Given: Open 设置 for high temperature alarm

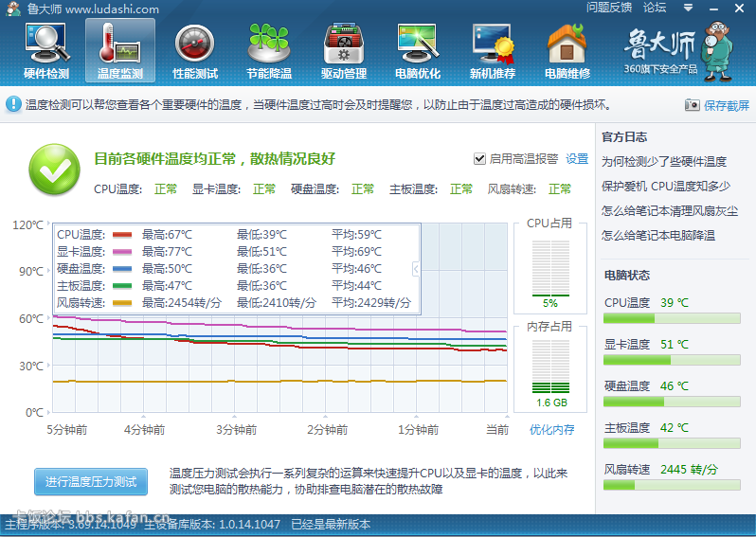Looking at the screenshot, I should point(577,158).
